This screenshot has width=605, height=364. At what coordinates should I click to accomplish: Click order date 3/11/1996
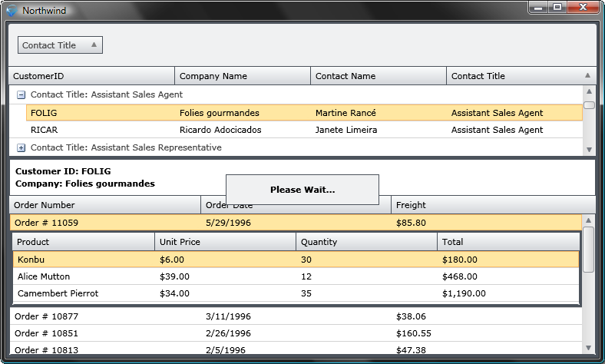[228, 316]
